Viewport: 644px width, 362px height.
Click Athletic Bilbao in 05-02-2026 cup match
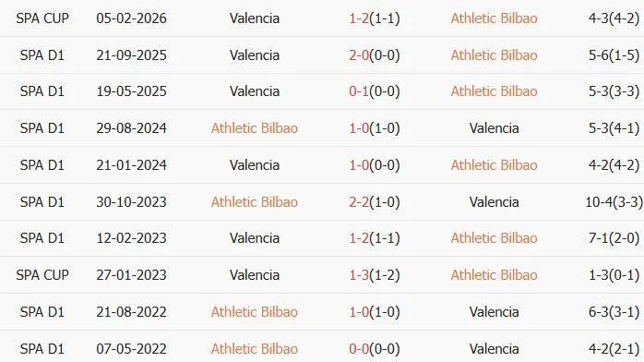coord(495,18)
